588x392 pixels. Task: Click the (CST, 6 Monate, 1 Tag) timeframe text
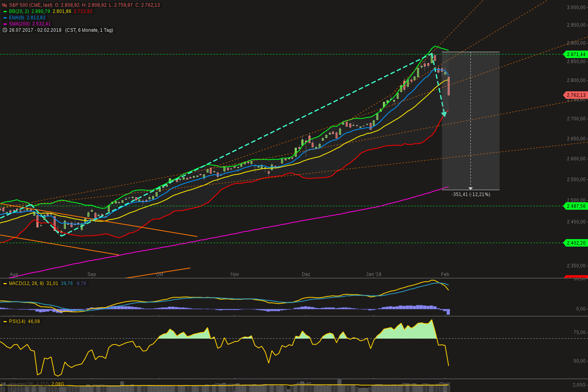[x=89, y=30]
